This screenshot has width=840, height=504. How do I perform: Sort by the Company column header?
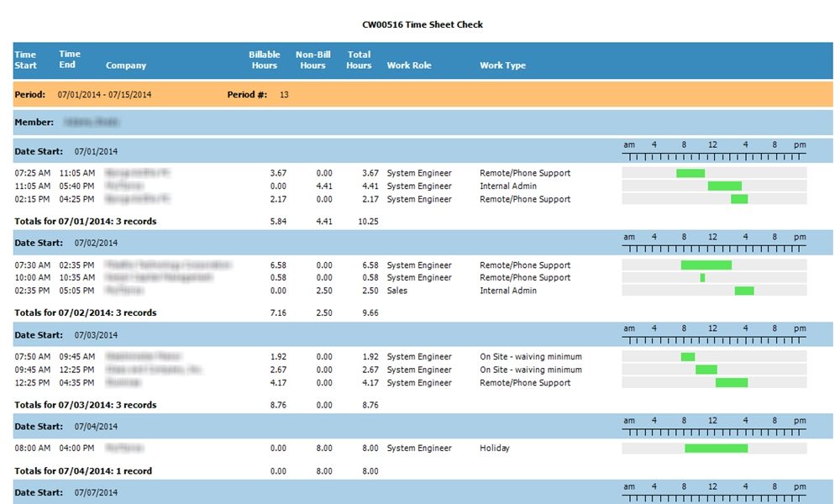[124, 66]
